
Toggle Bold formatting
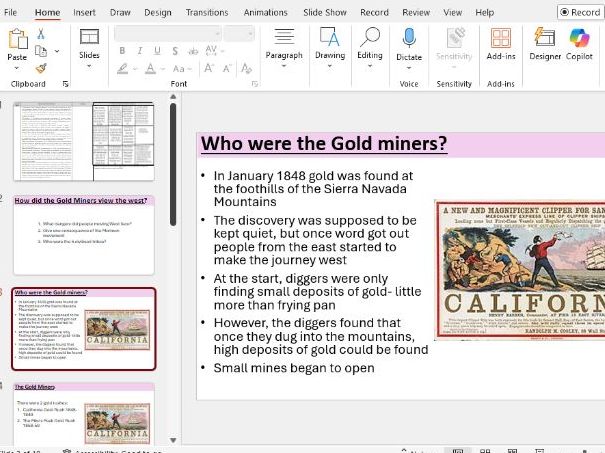tap(122, 51)
